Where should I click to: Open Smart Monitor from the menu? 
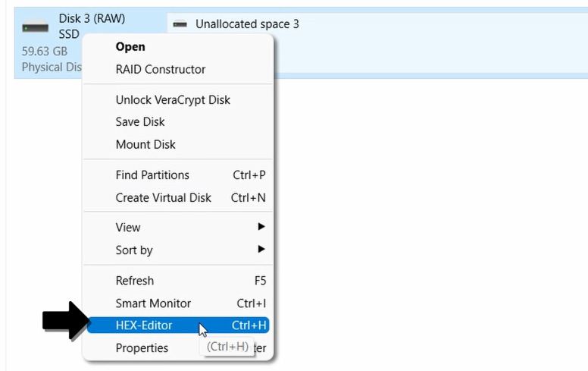pyautogui.click(x=178, y=303)
